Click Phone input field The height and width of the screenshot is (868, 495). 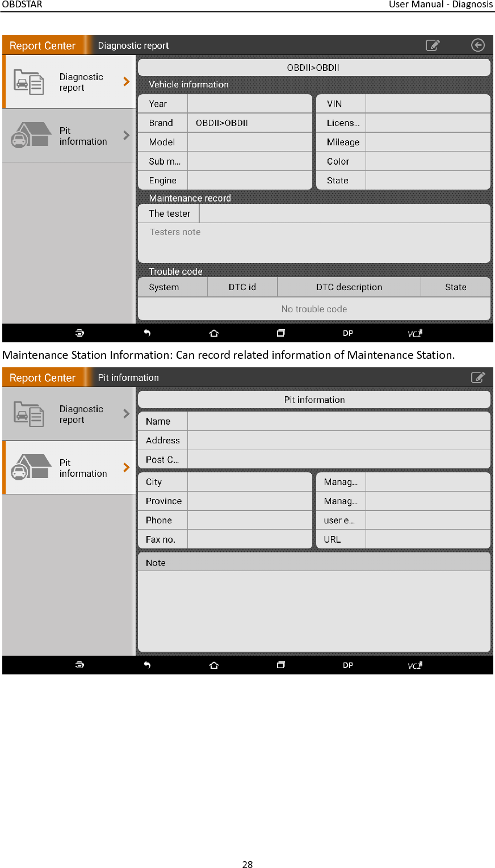[250, 520]
